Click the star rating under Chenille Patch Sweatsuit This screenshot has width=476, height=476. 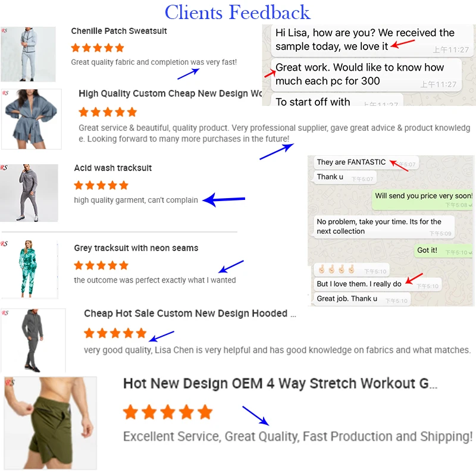coord(98,48)
